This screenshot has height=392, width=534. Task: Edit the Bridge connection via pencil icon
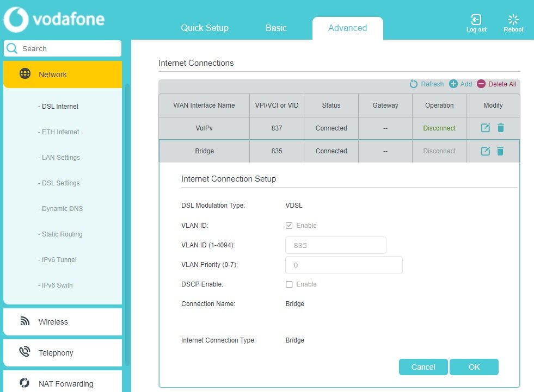point(486,151)
